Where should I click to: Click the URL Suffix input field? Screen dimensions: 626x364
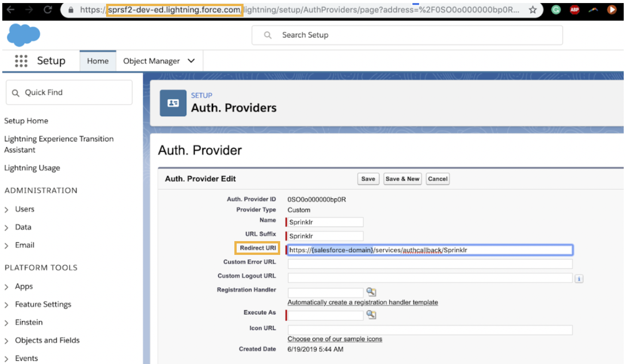click(x=325, y=236)
